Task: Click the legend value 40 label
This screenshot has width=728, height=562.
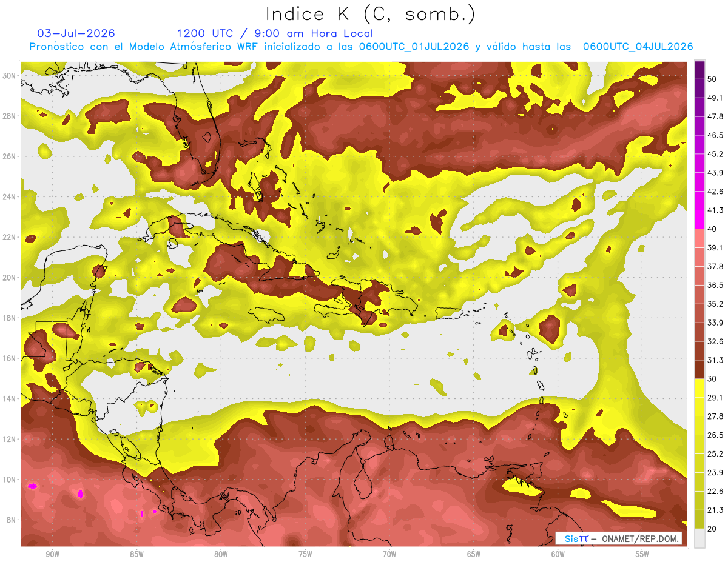Action: point(712,229)
